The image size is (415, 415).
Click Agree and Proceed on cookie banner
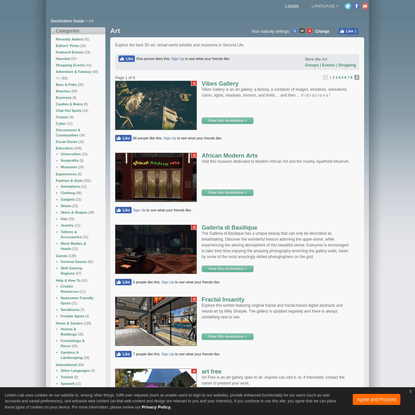(376, 399)
